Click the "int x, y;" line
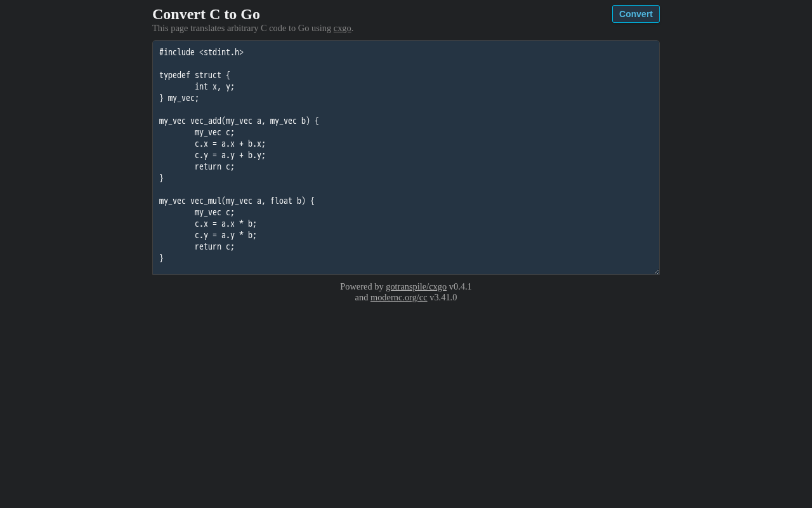The image size is (812, 508). click(214, 86)
